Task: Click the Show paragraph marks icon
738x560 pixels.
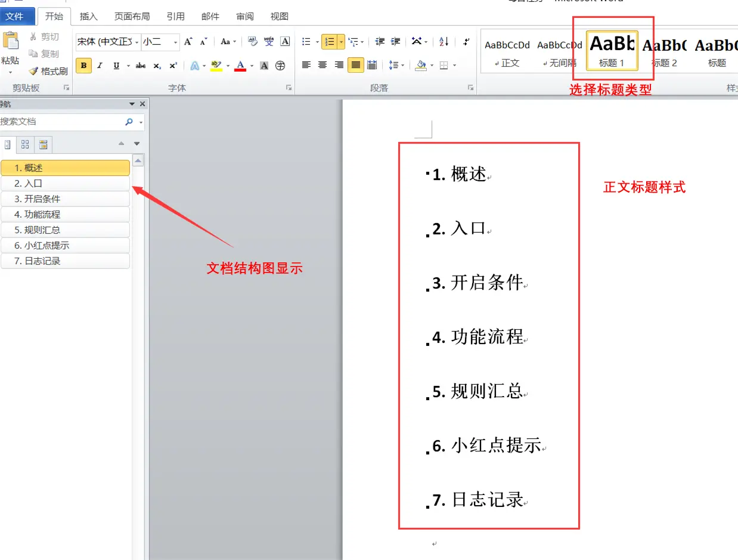Action: click(466, 42)
